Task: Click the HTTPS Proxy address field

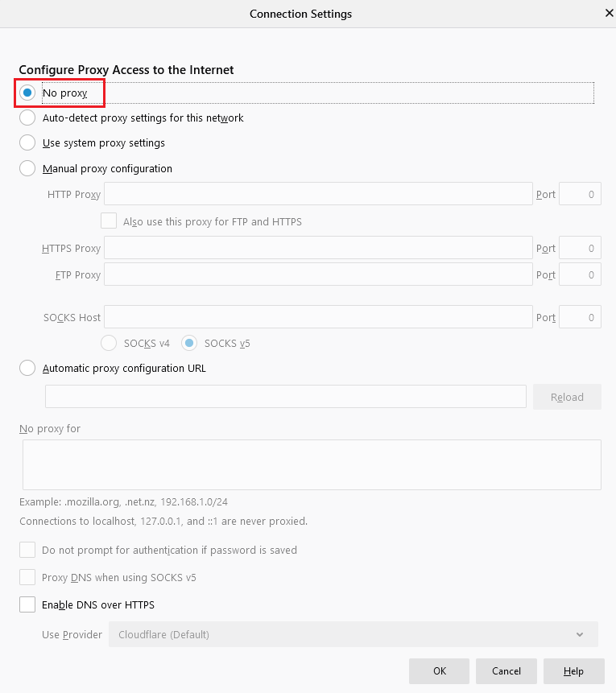Action: click(318, 248)
